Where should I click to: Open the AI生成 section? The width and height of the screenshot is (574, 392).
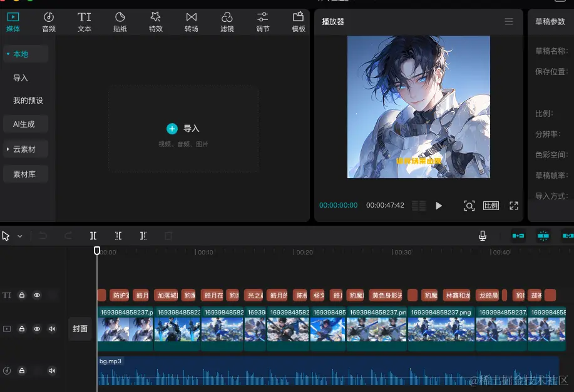point(26,124)
